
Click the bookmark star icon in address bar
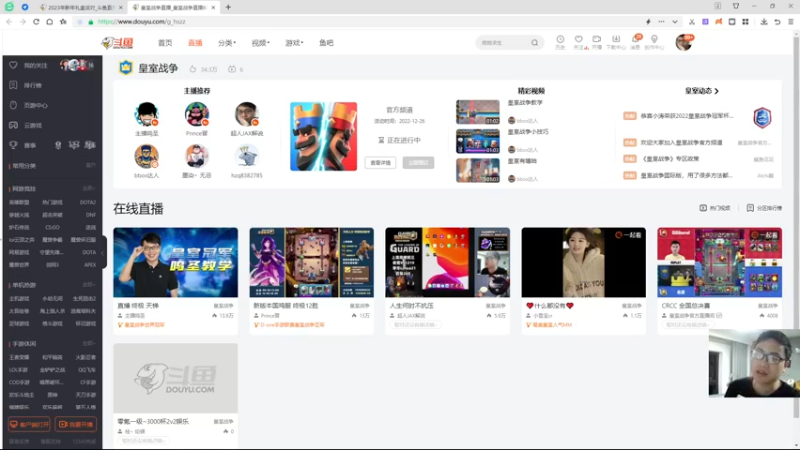click(63, 21)
